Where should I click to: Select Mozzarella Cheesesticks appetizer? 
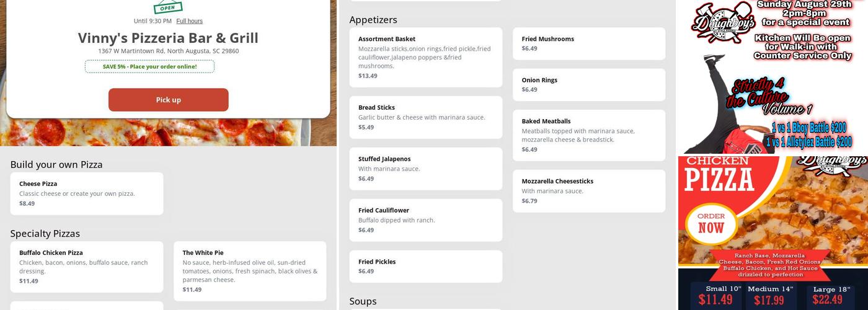589,191
